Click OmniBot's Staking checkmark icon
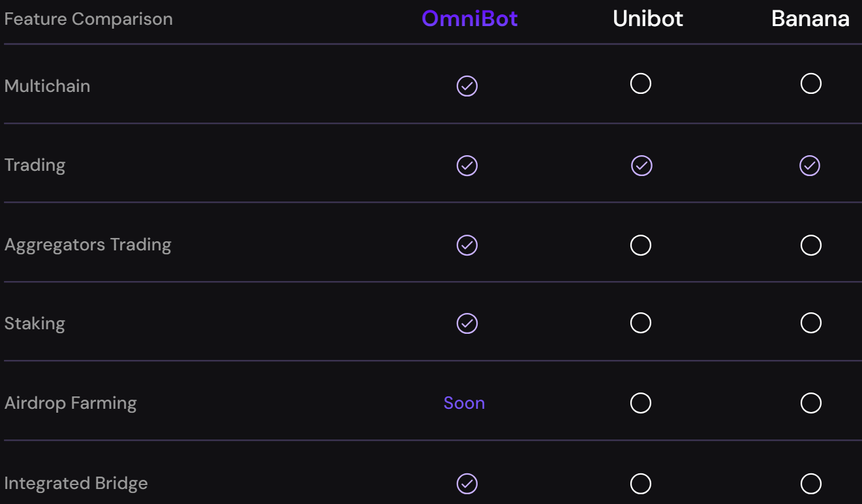The width and height of the screenshot is (862, 504). click(x=467, y=323)
